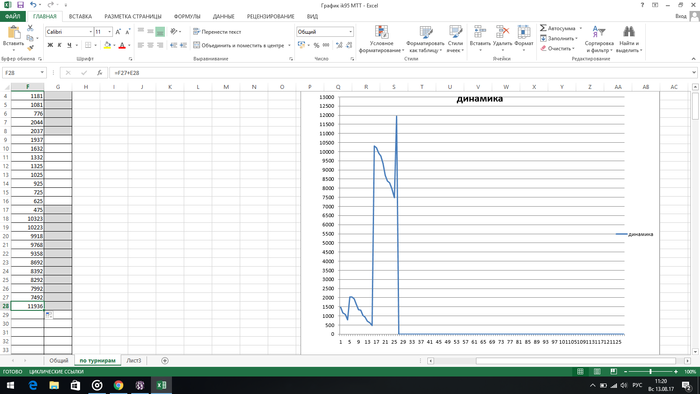The width and height of the screenshot is (700, 394).
Task: Click the Формат cells icon
Action: [x=524, y=32]
